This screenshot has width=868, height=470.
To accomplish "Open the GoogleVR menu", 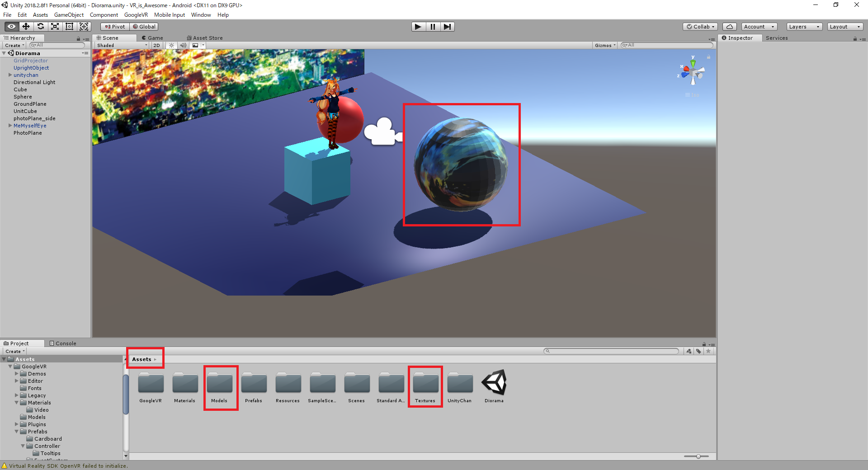I will click(136, 15).
